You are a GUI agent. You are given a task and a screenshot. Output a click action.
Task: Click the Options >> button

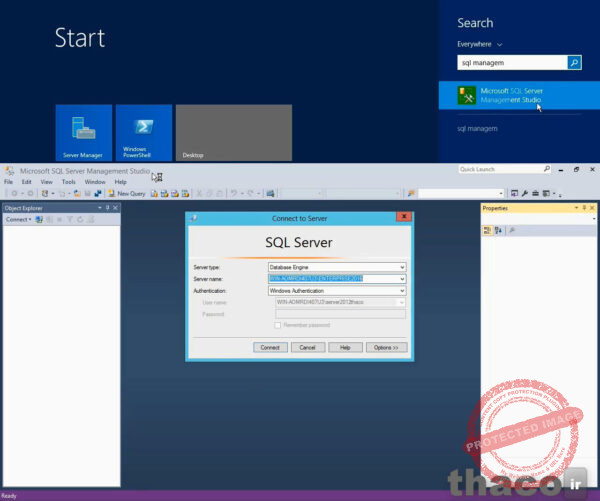coord(385,347)
